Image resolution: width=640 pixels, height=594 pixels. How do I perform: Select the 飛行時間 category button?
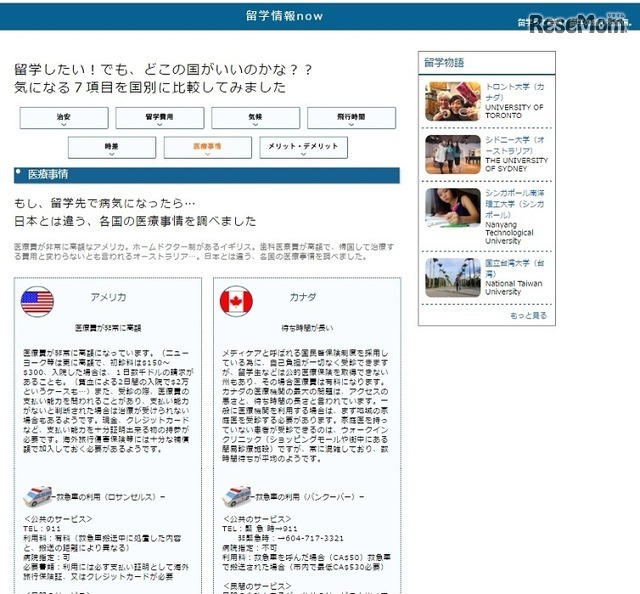click(x=351, y=118)
